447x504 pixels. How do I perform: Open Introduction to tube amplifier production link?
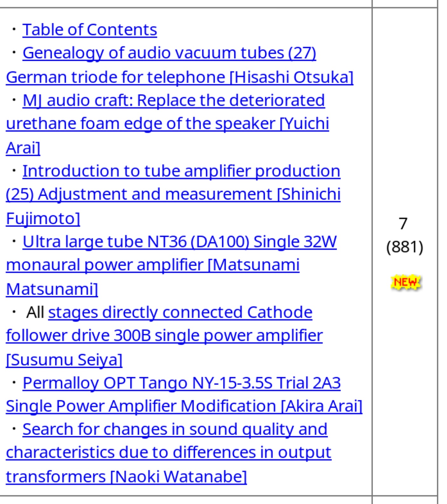coord(181,171)
